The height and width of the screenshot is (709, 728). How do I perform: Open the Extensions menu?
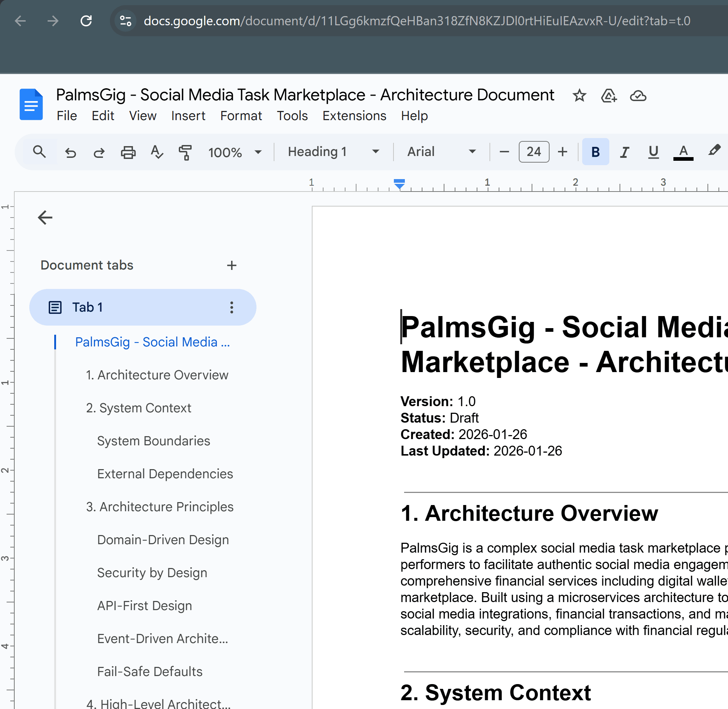(x=354, y=116)
